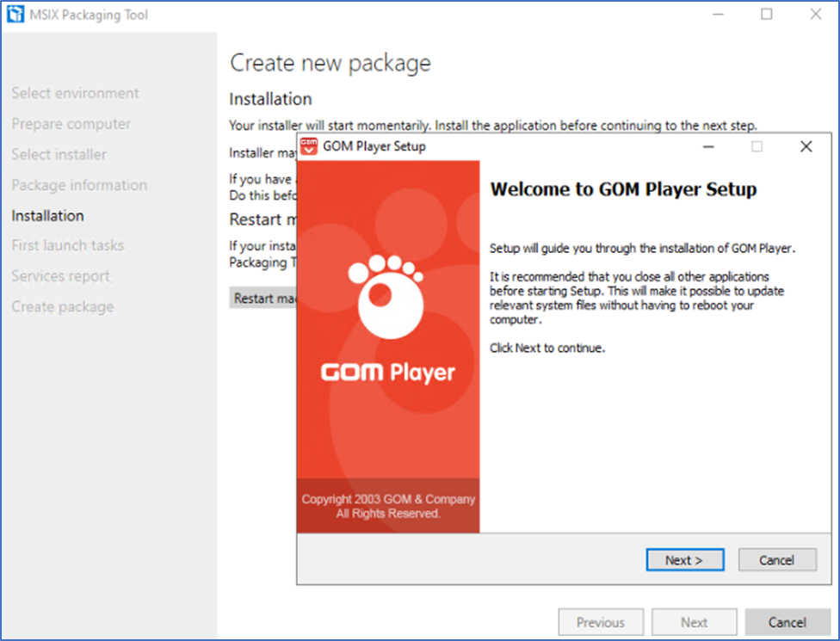
Task: Select the First launch tasks step
Action: coord(67,245)
